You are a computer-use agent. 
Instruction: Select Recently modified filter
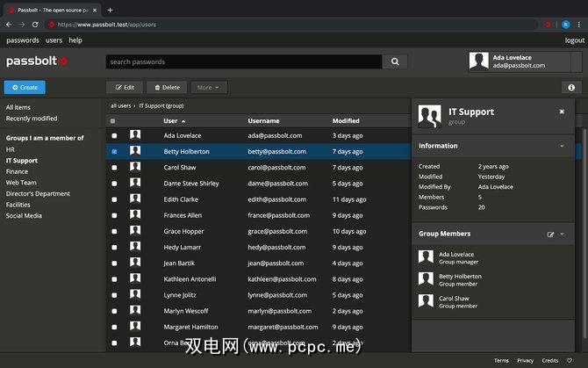(32, 119)
